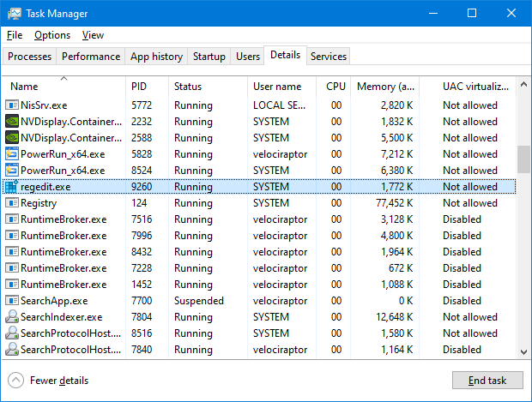Screen dimensions: 532x402
Task: Open the File menu
Action: (x=15, y=35)
